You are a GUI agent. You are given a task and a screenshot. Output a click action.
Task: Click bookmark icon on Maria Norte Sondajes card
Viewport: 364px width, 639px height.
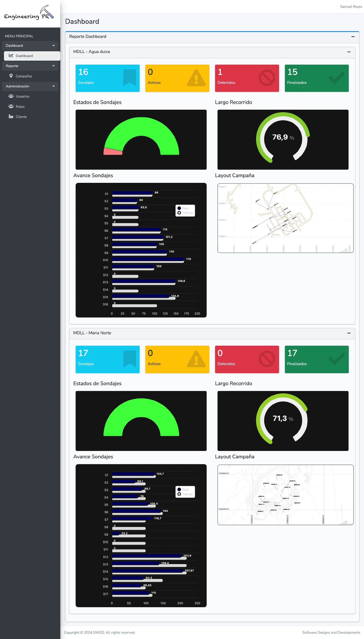click(x=129, y=359)
